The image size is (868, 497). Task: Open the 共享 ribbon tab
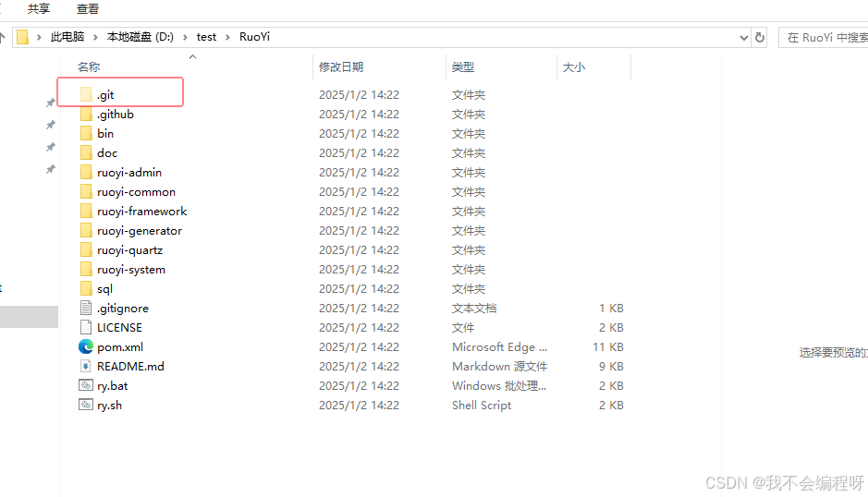(x=39, y=9)
